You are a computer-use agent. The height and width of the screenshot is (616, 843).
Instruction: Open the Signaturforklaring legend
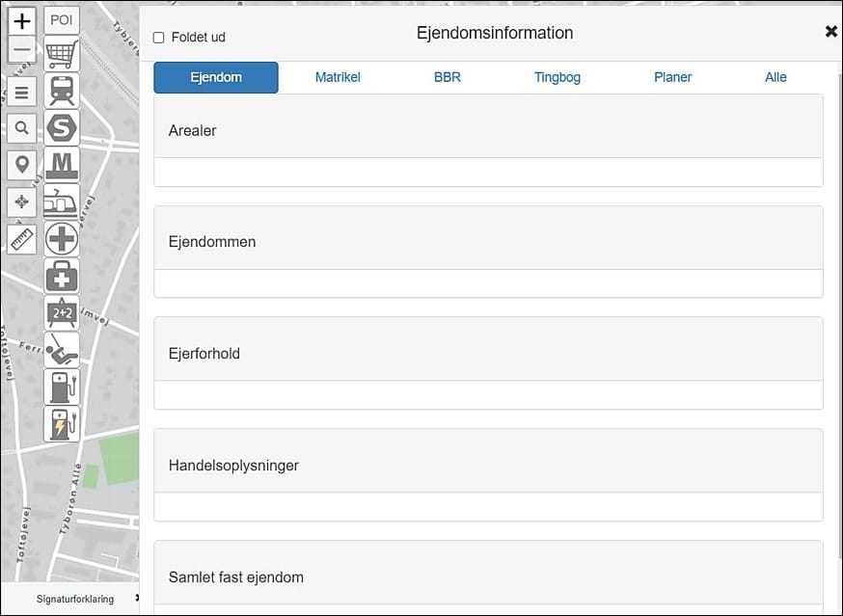pyautogui.click(x=74, y=599)
